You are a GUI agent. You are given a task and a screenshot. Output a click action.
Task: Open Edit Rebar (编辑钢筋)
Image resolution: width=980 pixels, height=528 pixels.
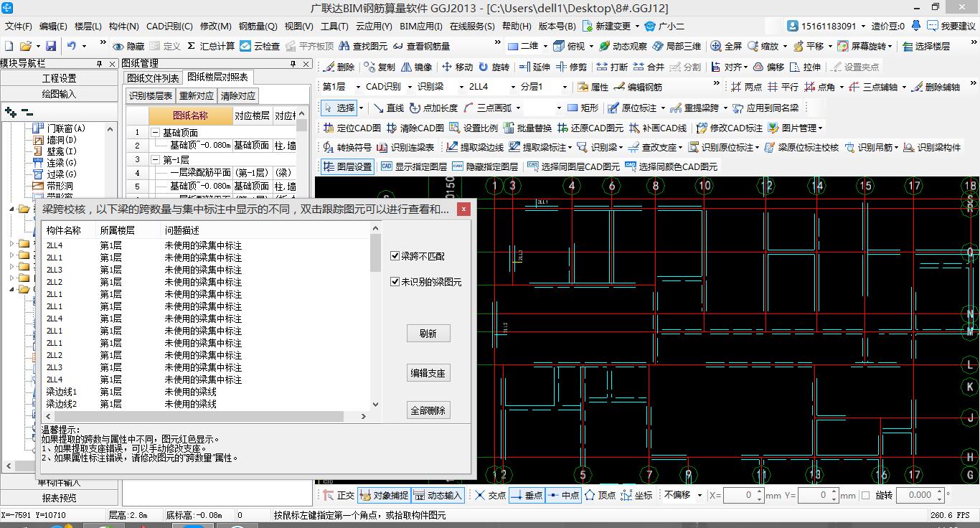[637, 87]
